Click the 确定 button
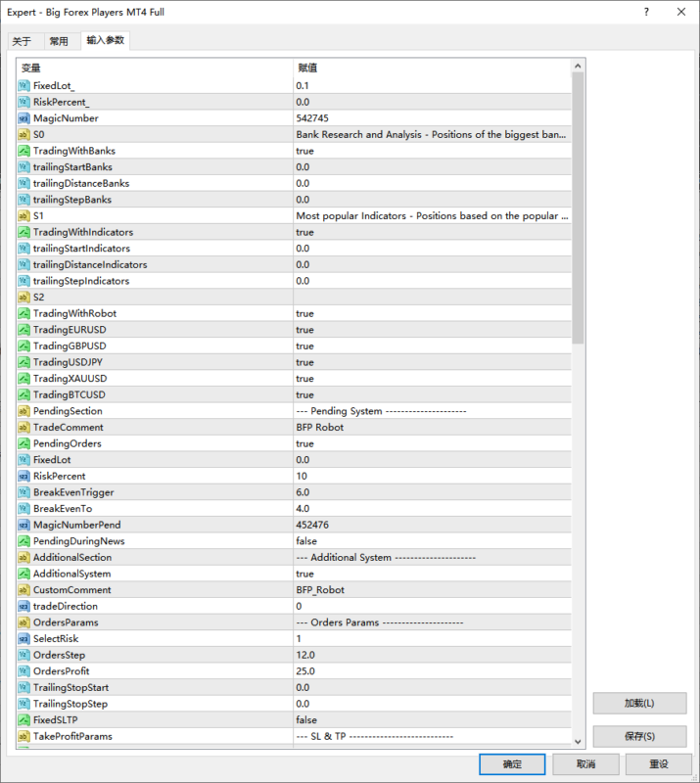 tap(512, 763)
